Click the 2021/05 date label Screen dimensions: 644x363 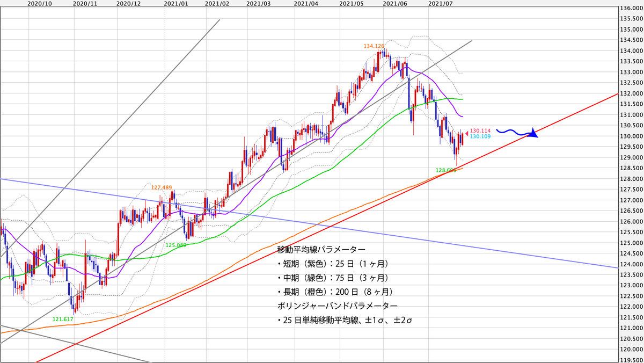(351, 3)
